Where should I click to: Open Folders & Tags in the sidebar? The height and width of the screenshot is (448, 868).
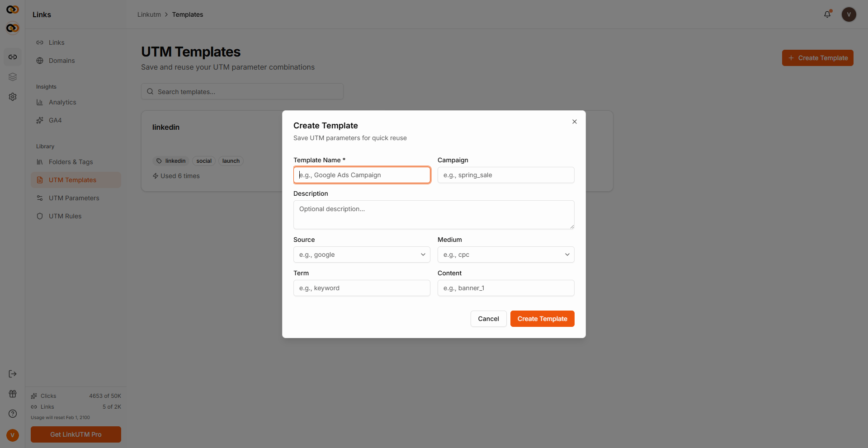[76, 162]
